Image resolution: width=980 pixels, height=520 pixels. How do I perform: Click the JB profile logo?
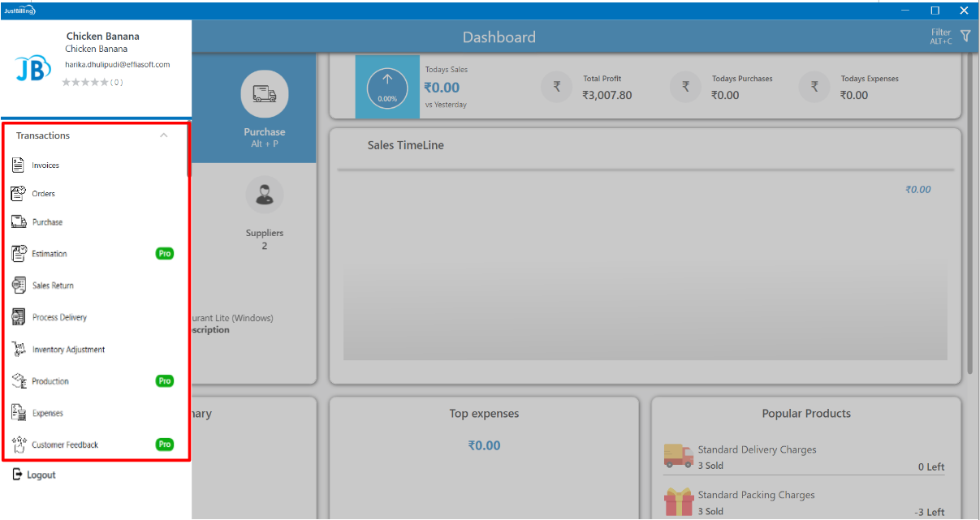[32, 69]
